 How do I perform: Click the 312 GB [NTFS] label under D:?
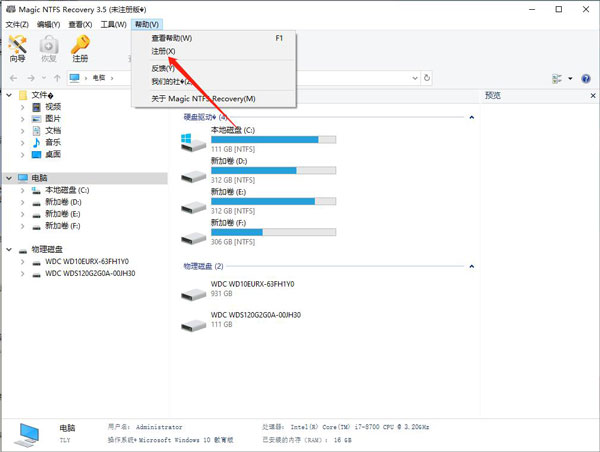pos(233,180)
